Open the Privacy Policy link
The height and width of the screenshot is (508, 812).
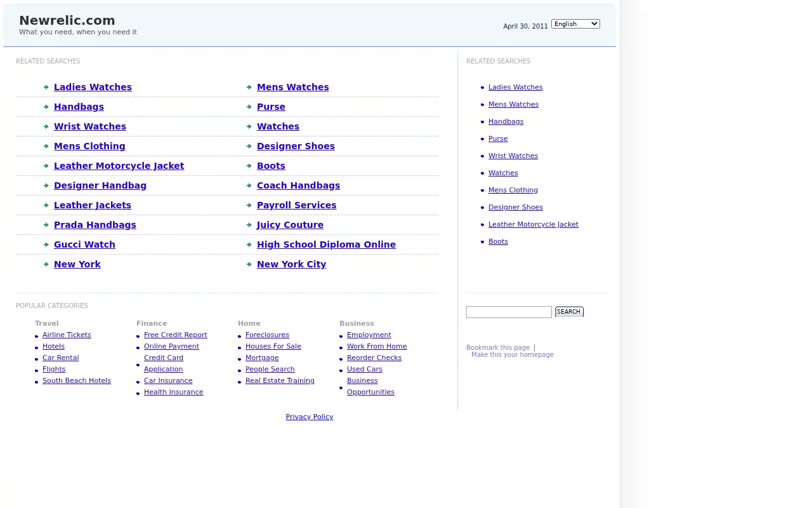310,417
